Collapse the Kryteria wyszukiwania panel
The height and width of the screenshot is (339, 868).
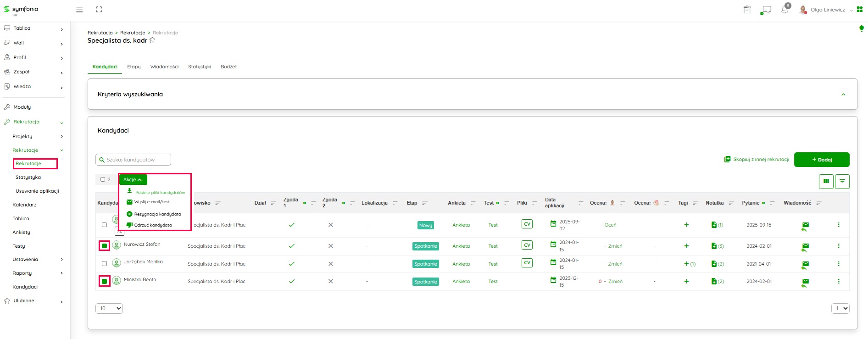(843, 94)
